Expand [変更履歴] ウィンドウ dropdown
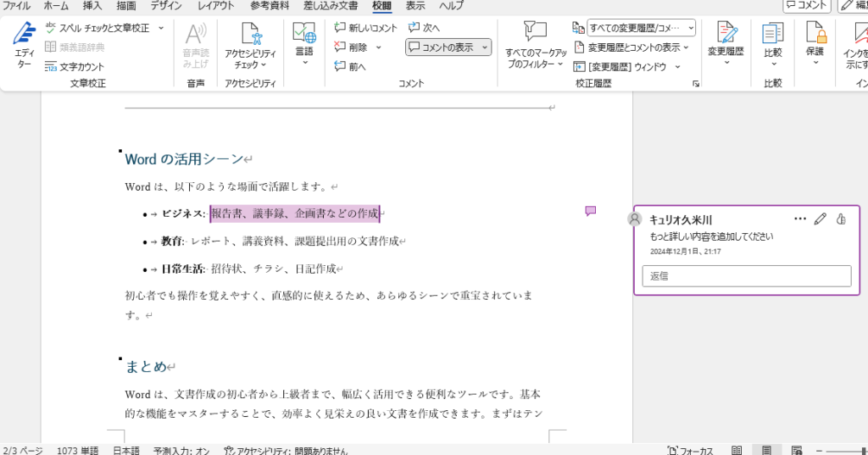The image size is (868, 455). click(677, 67)
